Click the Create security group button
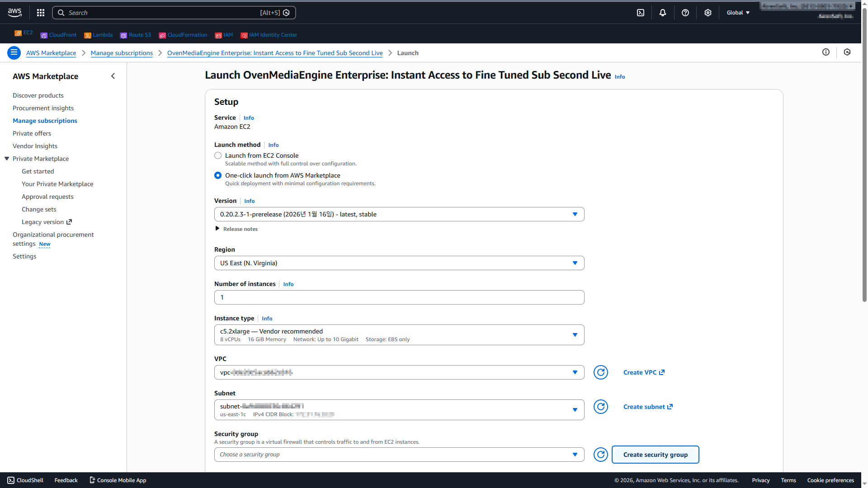The image size is (868, 488). tap(655, 455)
